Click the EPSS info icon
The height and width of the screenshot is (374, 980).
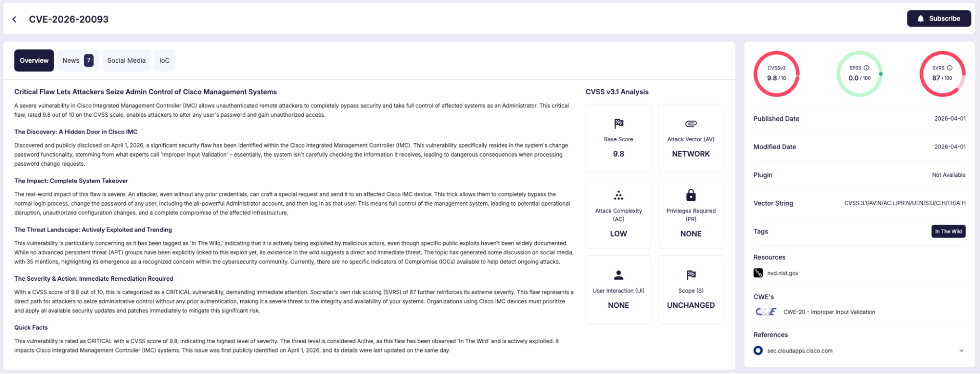coord(866,68)
